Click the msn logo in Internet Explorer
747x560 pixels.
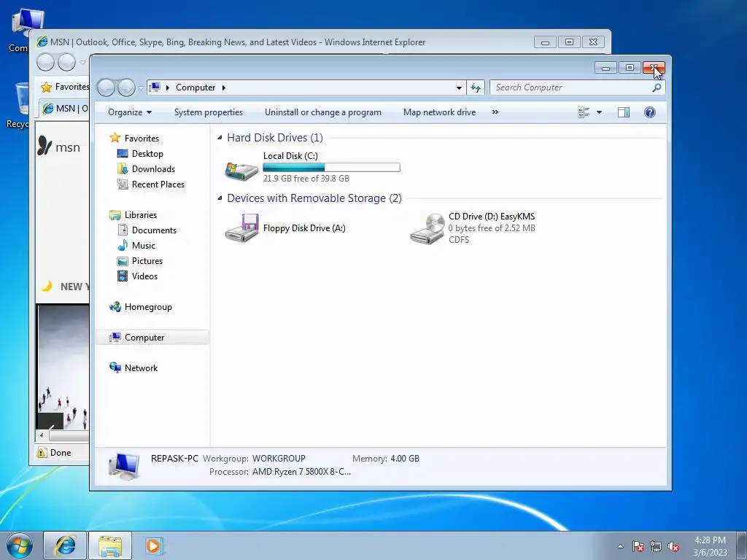pos(59,147)
